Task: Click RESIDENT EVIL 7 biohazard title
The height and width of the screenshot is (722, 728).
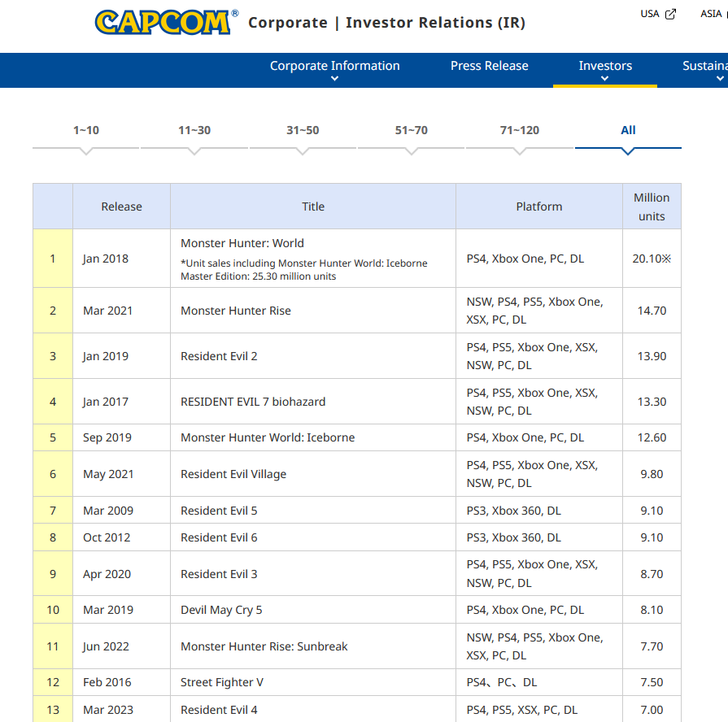Action: [253, 402]
